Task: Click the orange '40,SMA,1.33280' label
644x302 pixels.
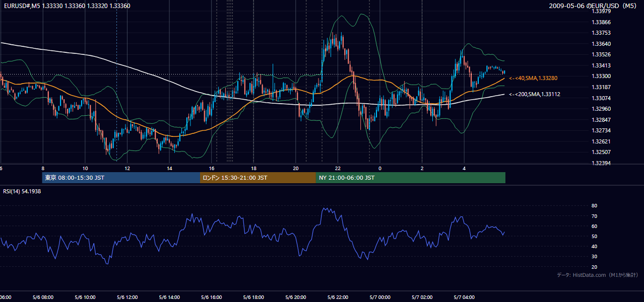Action: pos(533,78)
